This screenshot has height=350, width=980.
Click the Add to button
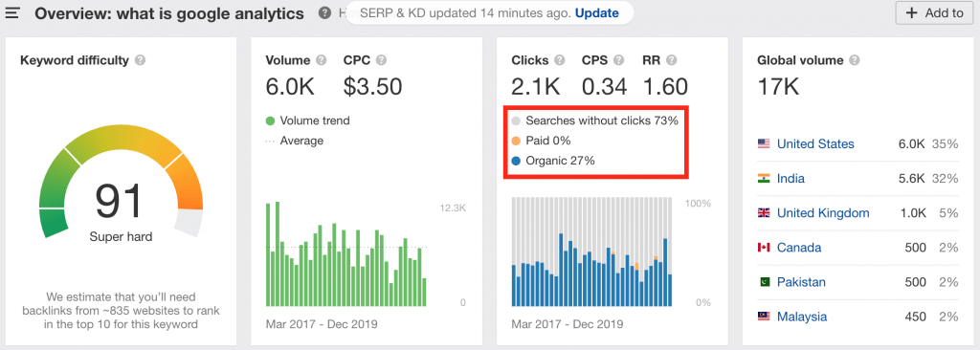coord(934,12)
